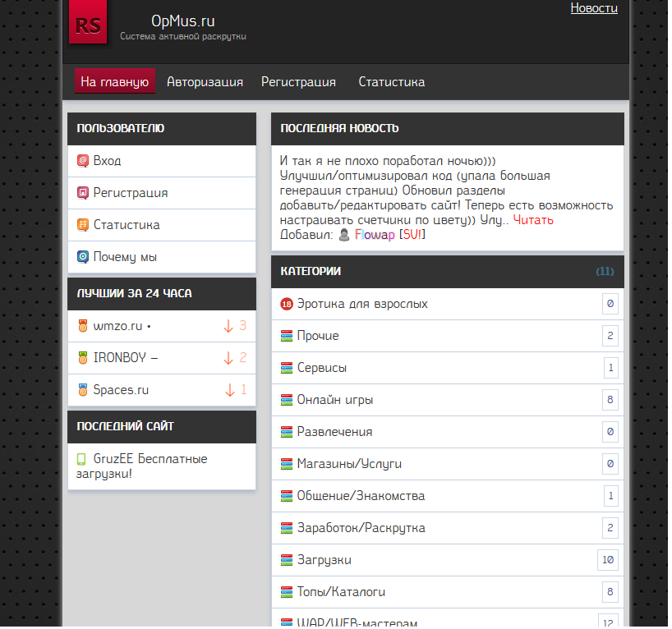
Task: Select the Загрузки category
Action: 324,560
